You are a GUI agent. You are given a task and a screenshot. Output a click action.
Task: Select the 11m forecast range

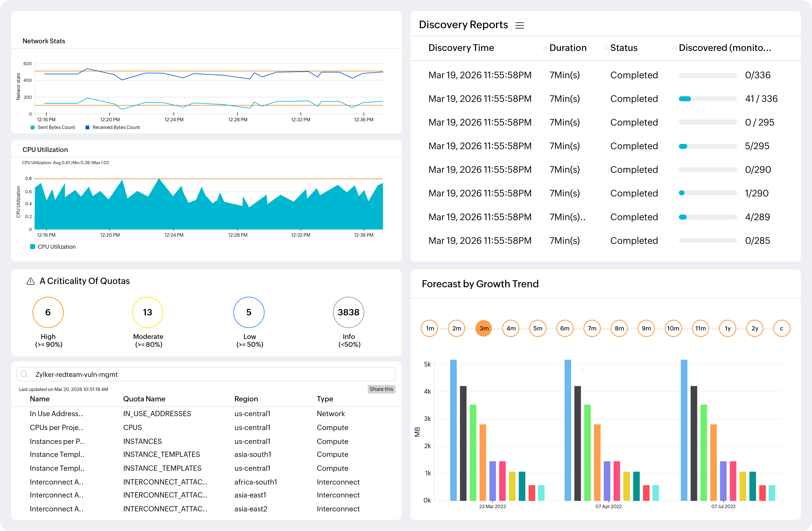700,328
